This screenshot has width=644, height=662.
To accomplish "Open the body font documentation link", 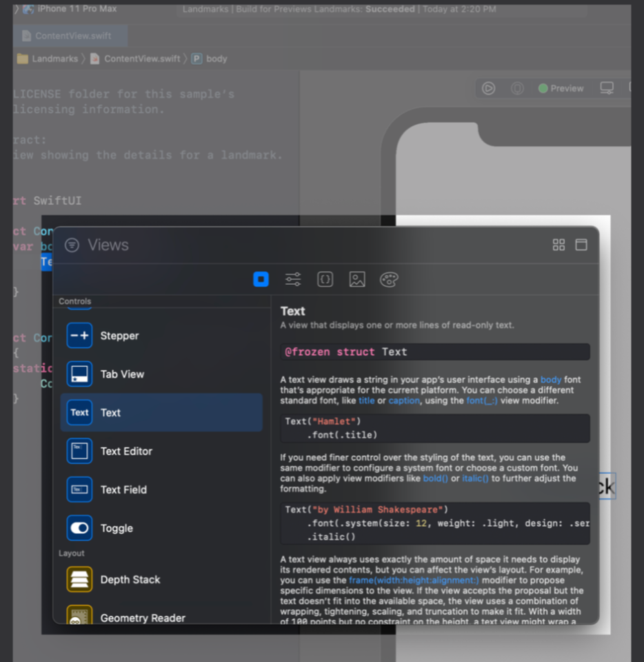I will click(x=551, y=379).
